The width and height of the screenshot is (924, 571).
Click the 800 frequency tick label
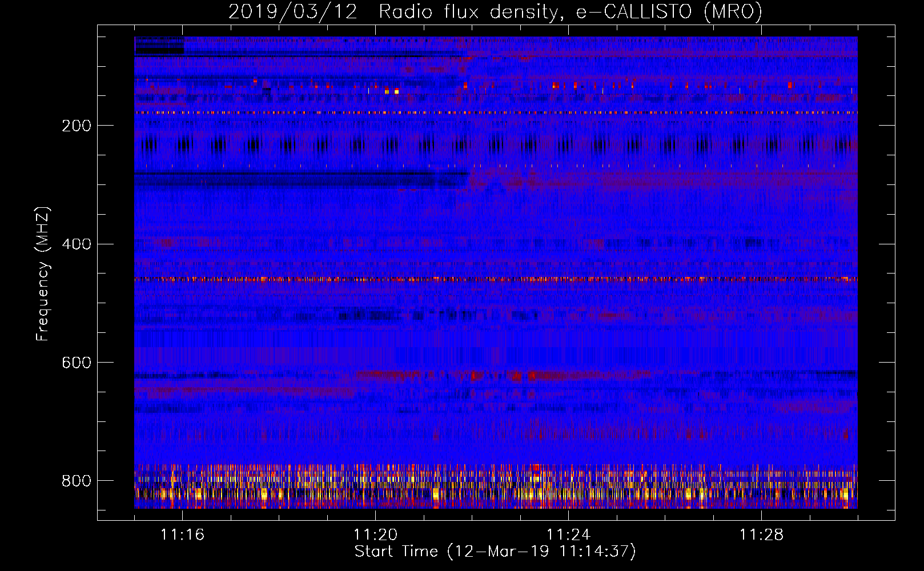(77, 481)
